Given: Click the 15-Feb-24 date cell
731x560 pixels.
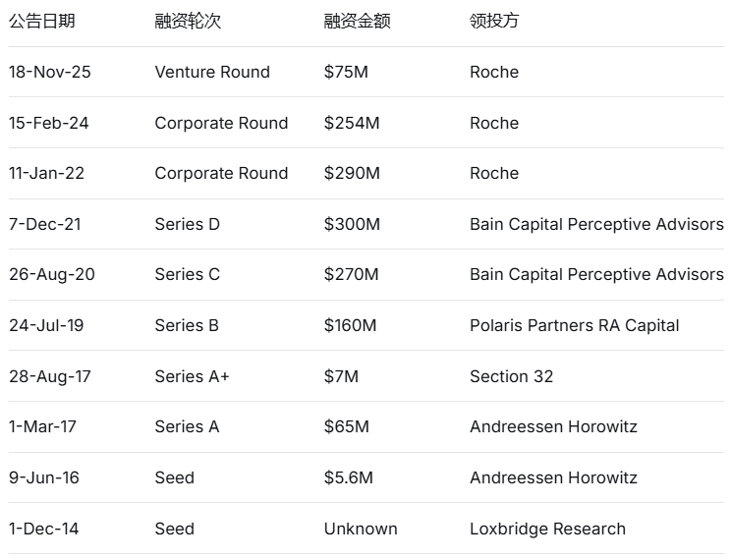Looking at the screenshot, I should click(48, 123).
